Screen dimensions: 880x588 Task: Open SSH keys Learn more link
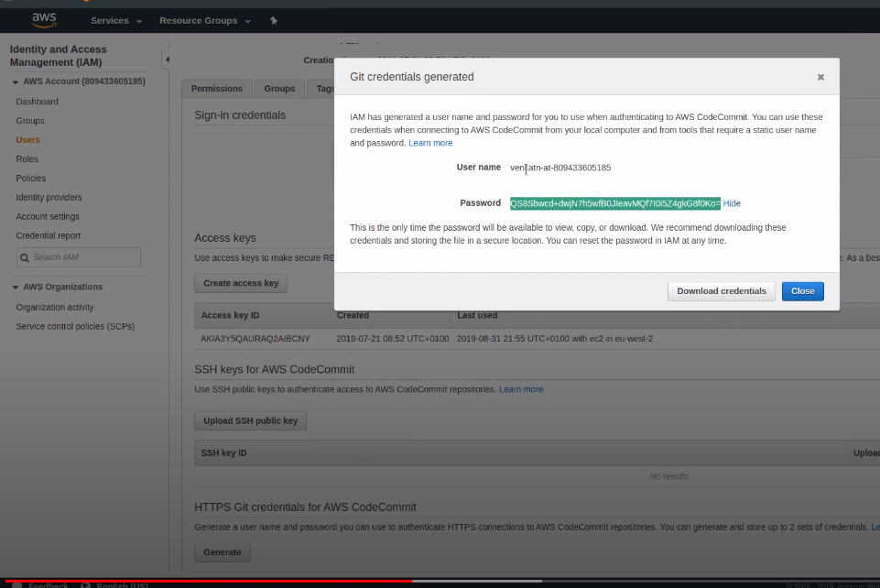click(x=521, y=389)
